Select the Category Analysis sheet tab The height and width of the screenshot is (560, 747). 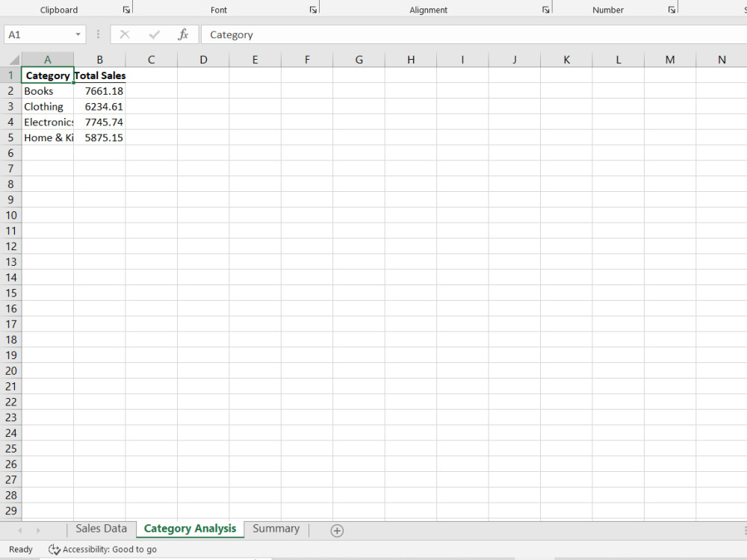point(190,529)
